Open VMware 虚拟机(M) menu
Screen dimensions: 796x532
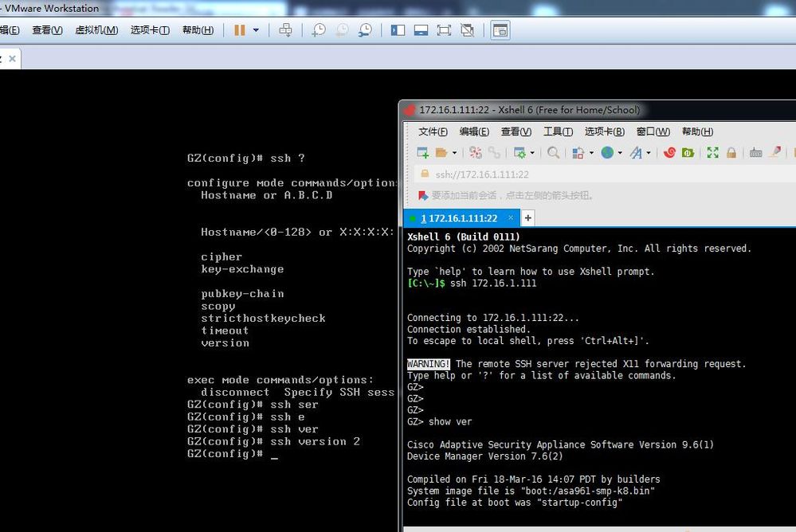[x=96, y=30]
